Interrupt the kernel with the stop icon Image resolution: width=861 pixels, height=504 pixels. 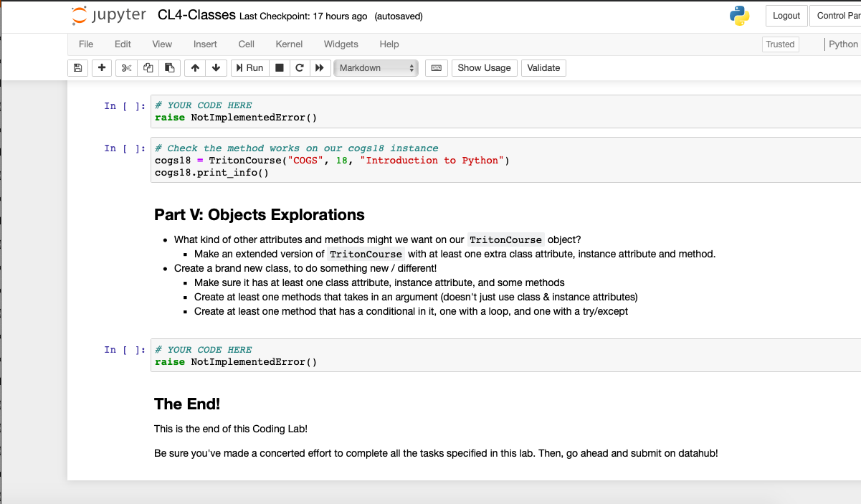pyautogui.click(x=279, y=67)
